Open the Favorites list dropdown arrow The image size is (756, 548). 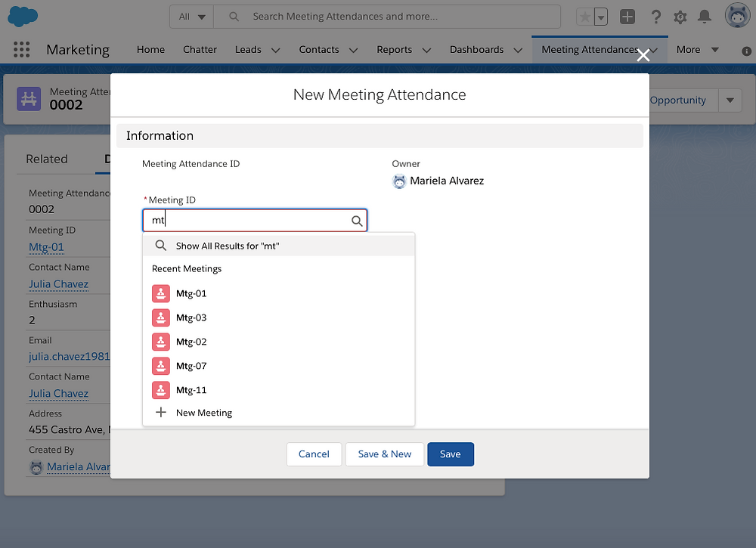601,17
